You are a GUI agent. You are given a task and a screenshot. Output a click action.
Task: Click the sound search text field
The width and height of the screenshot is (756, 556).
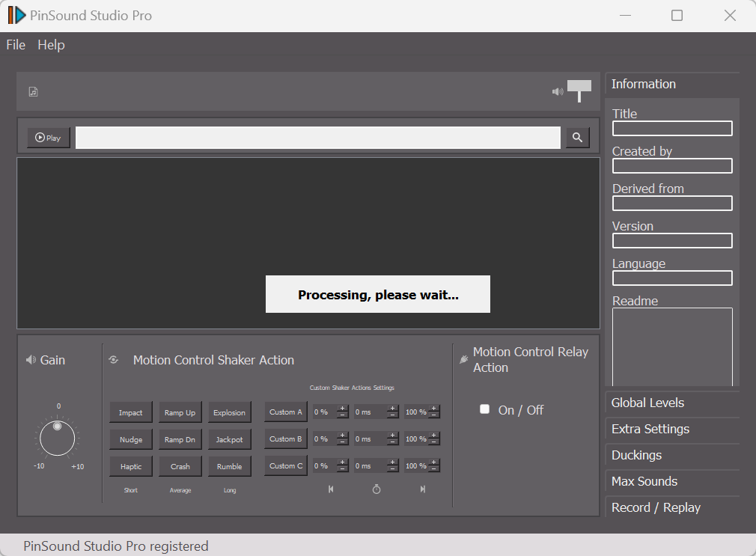coord(317,138)
